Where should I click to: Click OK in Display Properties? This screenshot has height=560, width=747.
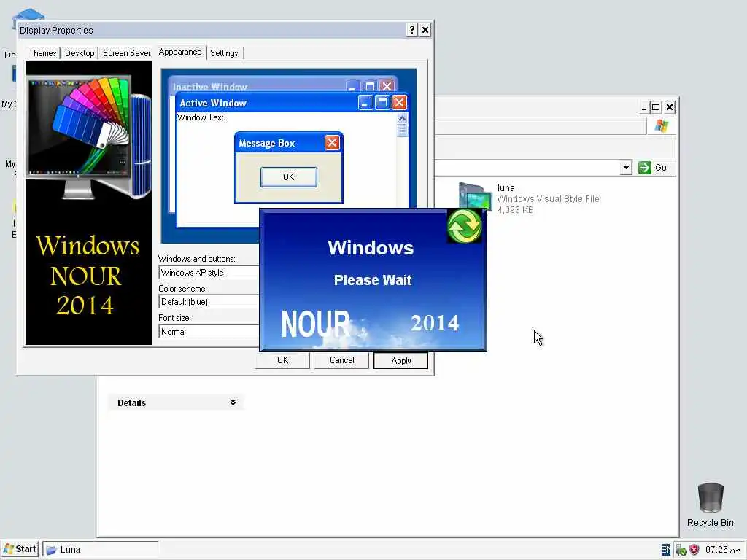(x=282, y=360)
